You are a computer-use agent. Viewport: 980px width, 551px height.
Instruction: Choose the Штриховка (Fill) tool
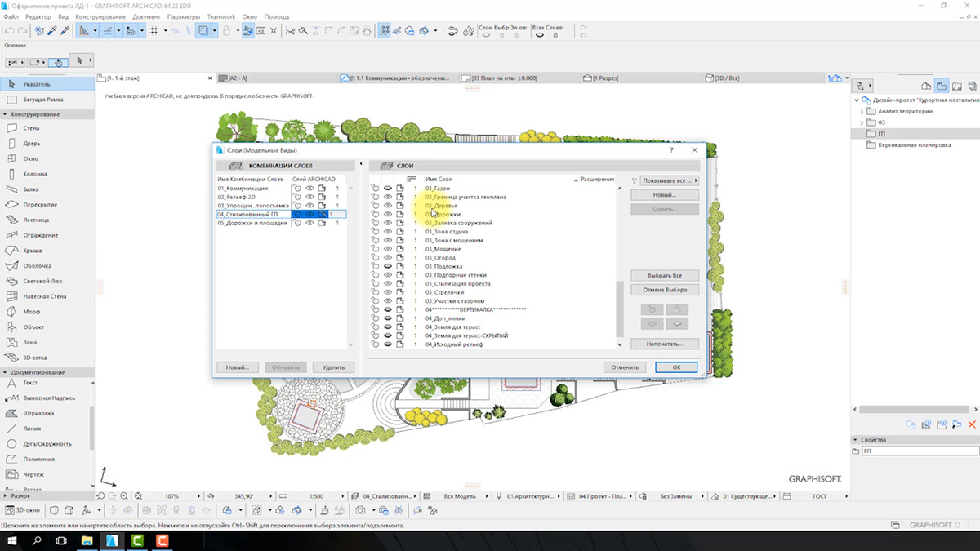38,413
